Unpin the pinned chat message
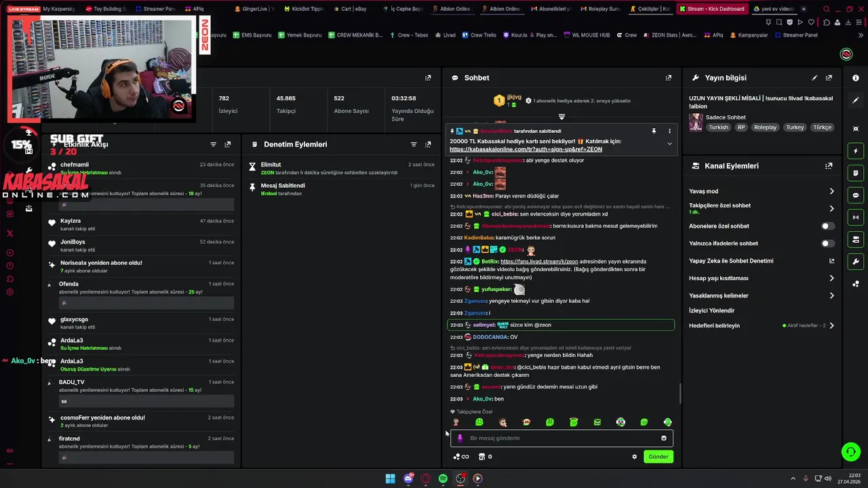Image resolution: width=868 pixels, height=488 pixels. (654, 131)
